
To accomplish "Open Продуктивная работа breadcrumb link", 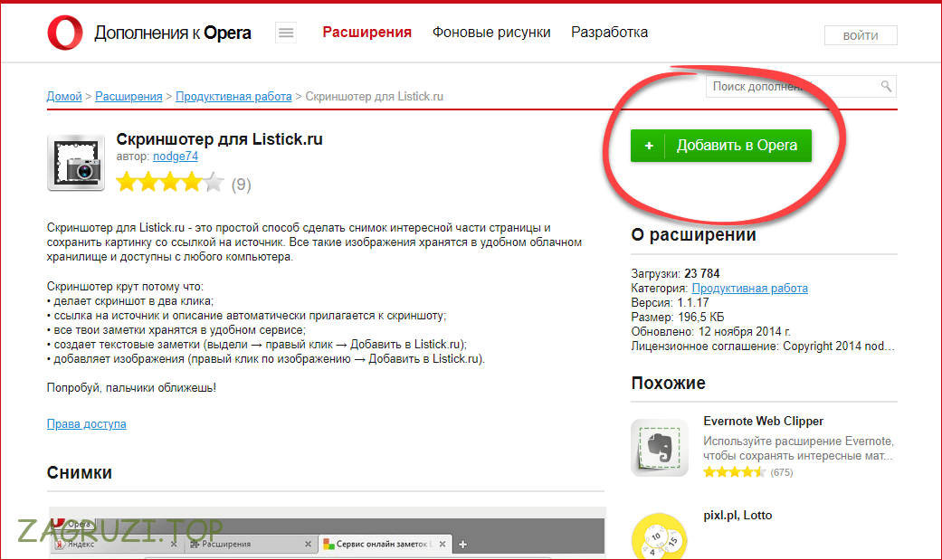I will pyautogui.click(x=233, y=96).
